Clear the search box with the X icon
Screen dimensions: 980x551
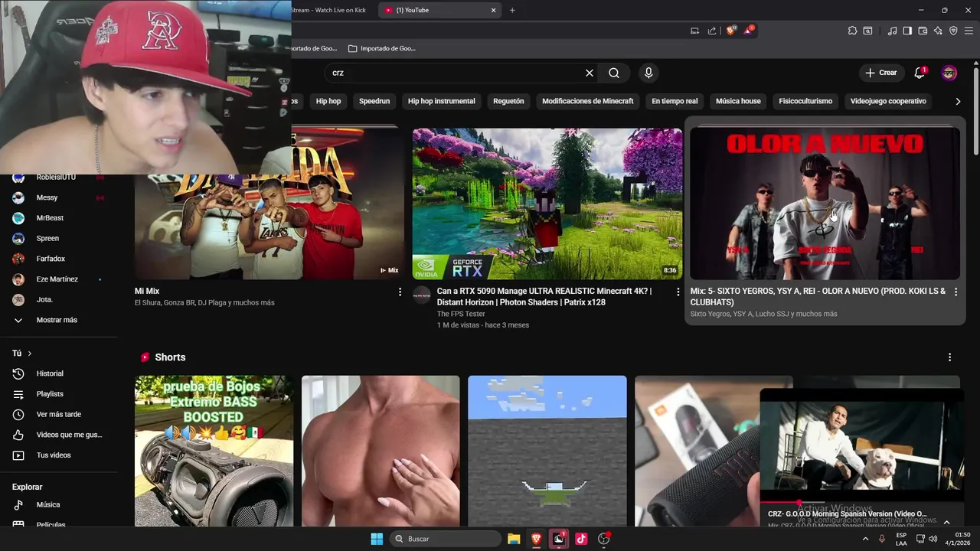coord(590,73)
